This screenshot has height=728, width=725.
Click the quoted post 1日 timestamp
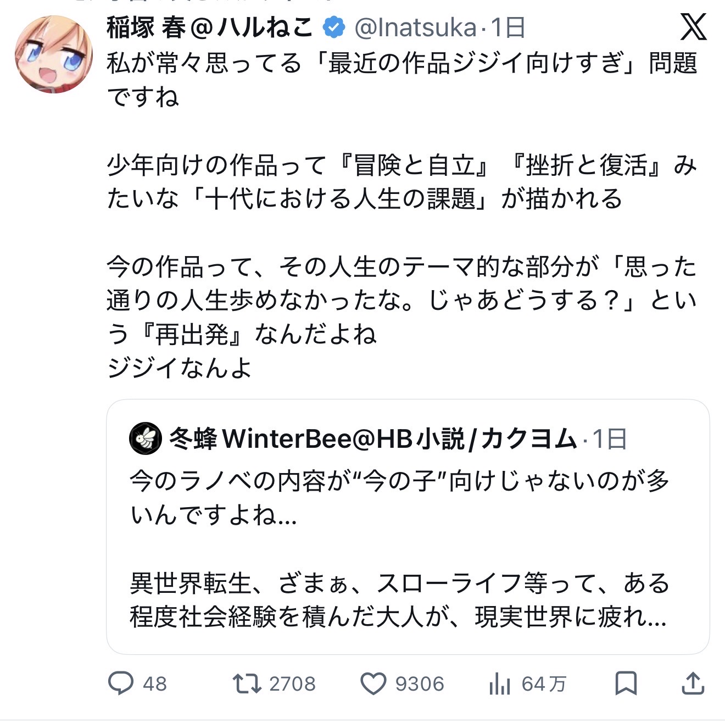tap(610, 439)
